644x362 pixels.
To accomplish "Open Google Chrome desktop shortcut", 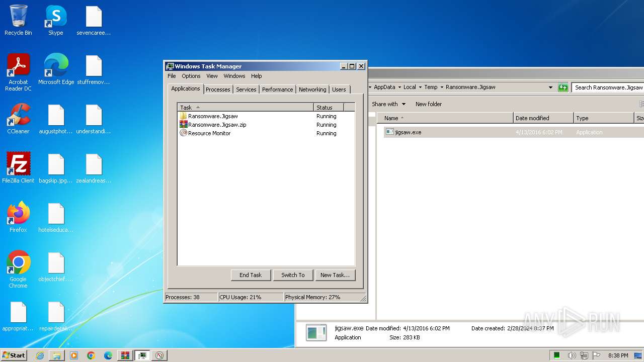I will (x=18, y=269).
